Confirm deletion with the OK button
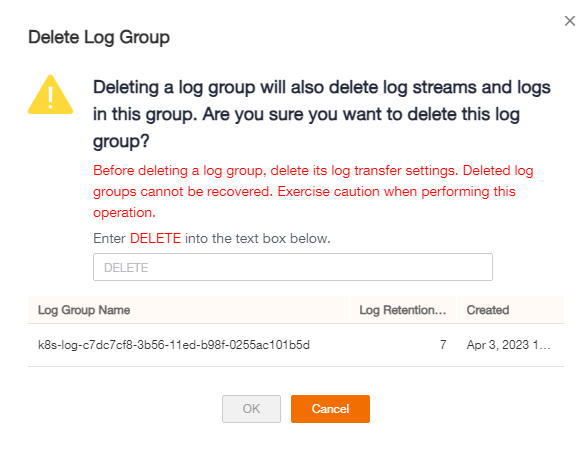 251,408
